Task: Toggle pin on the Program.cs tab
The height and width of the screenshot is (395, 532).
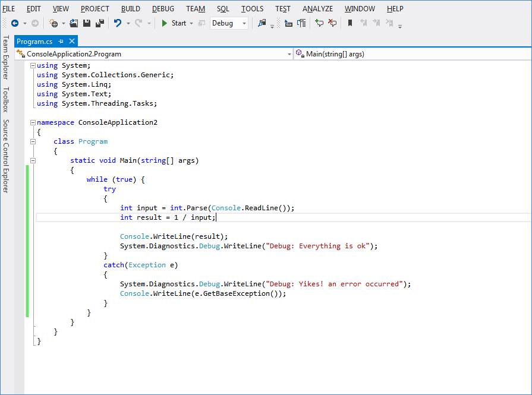Action: tap(61, 42)
